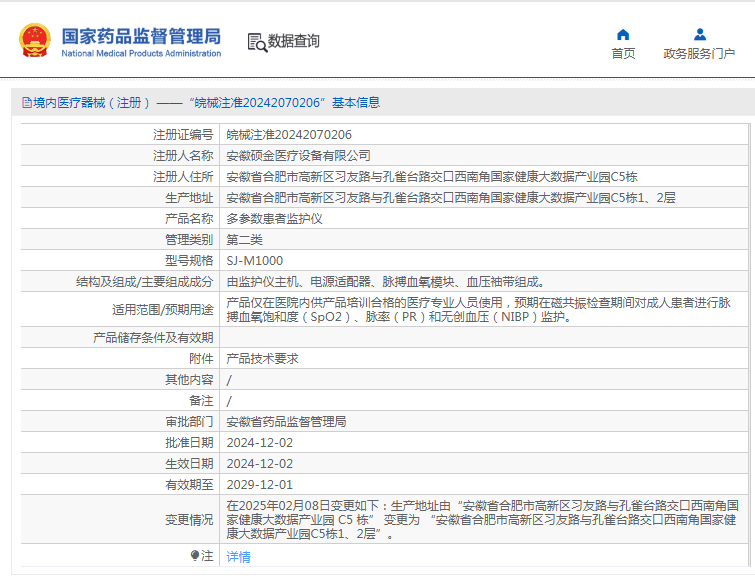Click the 型号规格 row label
Image resolution: width=755 pixels, height=579 pixels.
tap(189, 261)
